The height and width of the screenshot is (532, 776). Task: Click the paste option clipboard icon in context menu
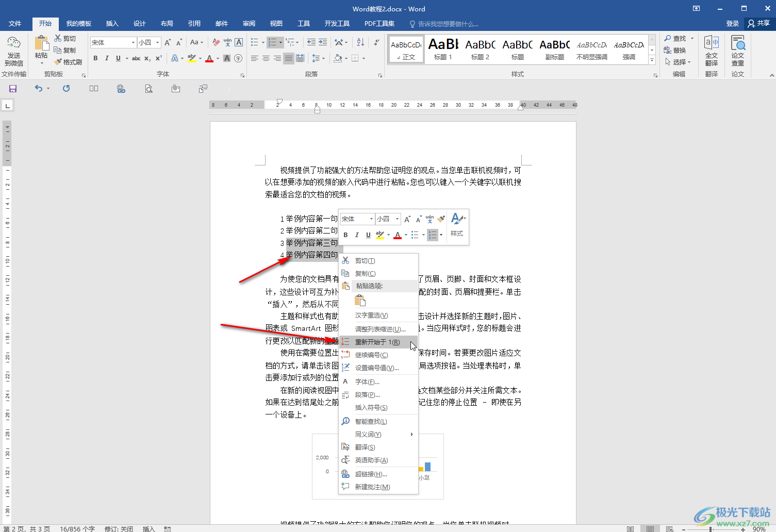point(360,301)
